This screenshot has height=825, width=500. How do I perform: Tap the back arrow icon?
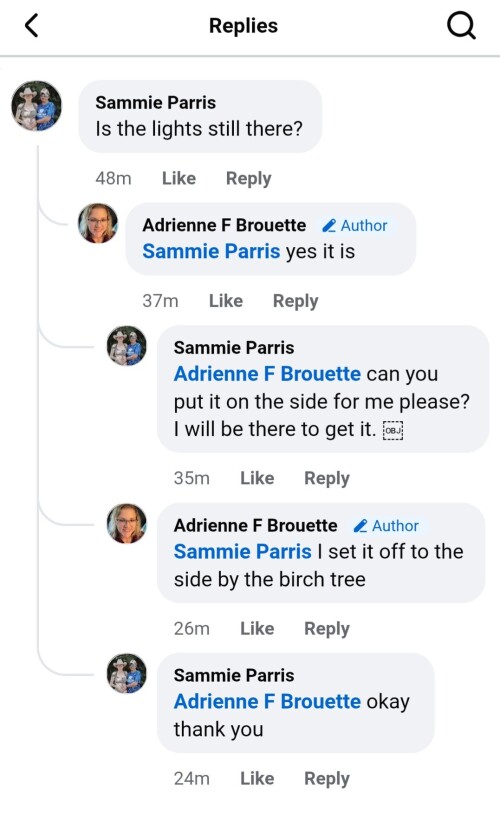coord(32,25)
